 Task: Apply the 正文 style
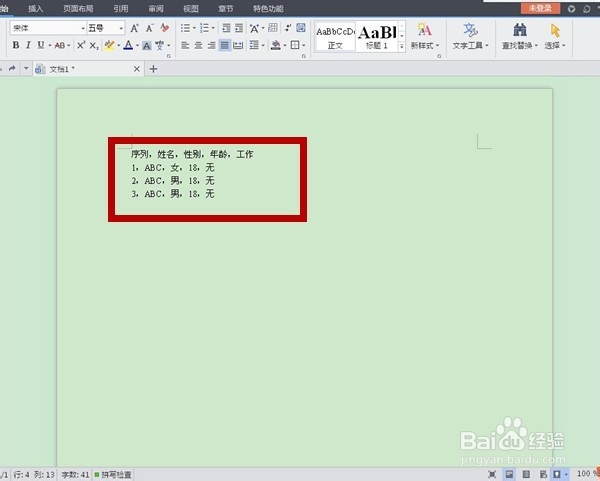(335, 37)
